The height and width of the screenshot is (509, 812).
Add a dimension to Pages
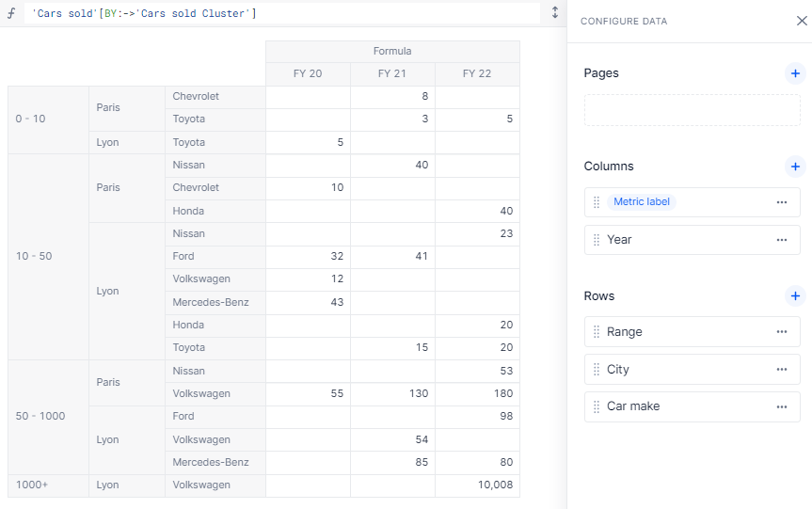(795, 73)
